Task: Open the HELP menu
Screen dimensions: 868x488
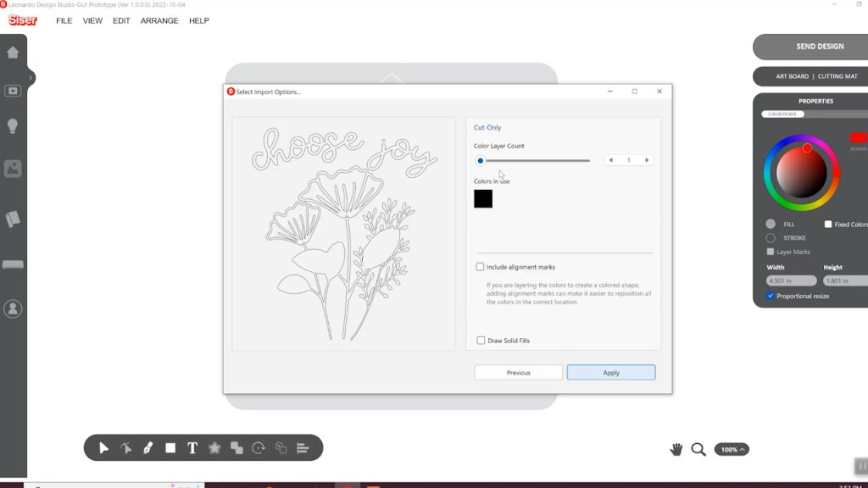Action: [x=198, y=20]
